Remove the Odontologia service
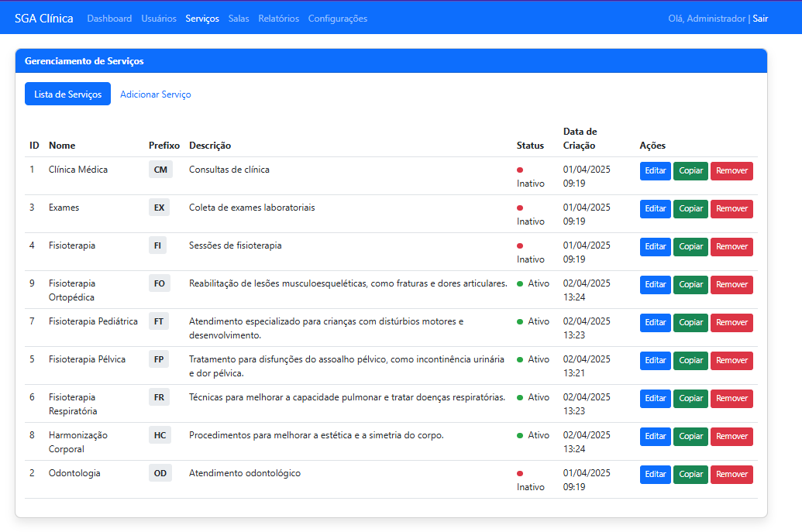 click(731, 474)
